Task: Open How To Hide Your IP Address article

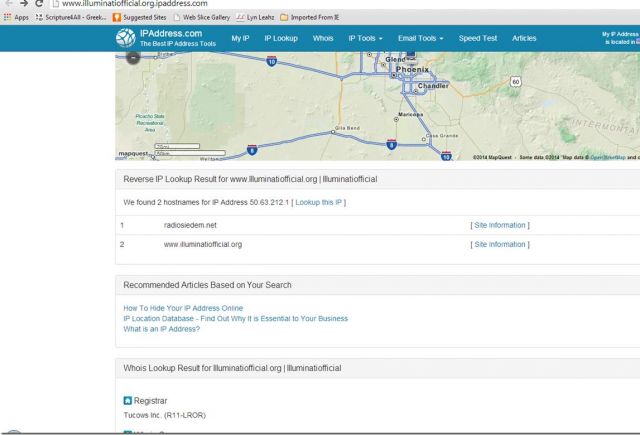Action: tap(183, 308)
